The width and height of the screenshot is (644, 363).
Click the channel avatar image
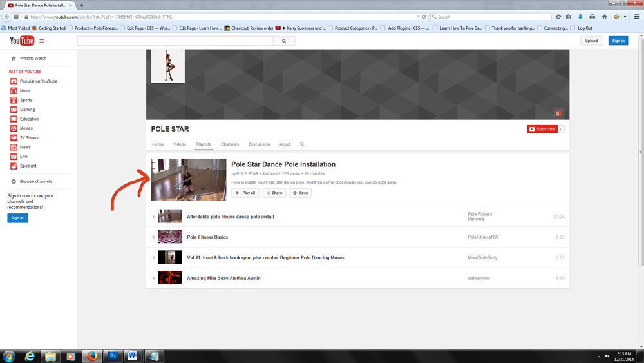(168, 66)
